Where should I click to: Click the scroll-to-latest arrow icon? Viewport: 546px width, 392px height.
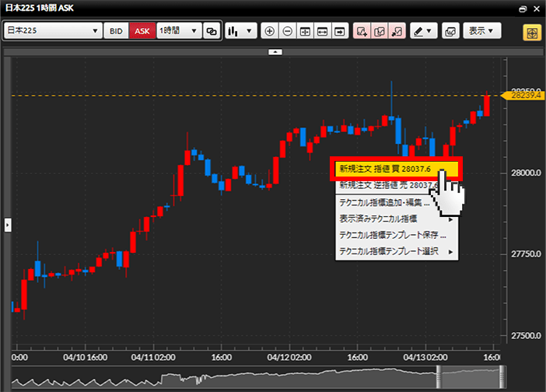pos(340,31)
